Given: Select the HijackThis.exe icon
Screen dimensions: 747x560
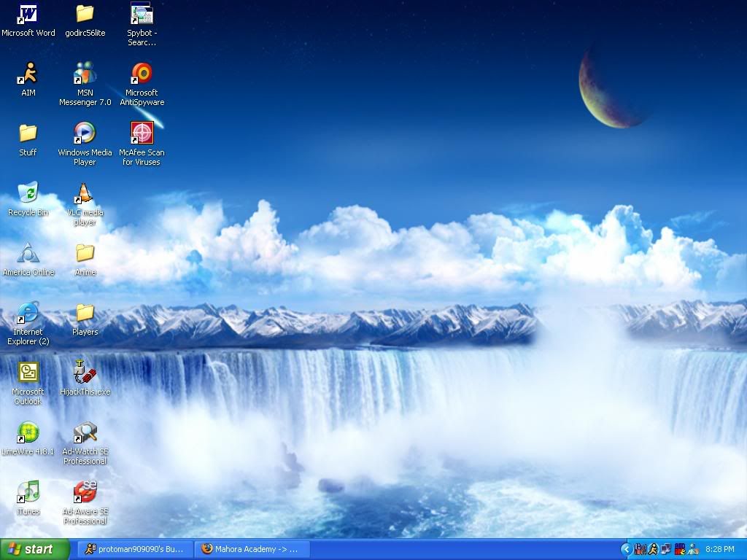Looking at the screenshot, I should tap(85, 373).
